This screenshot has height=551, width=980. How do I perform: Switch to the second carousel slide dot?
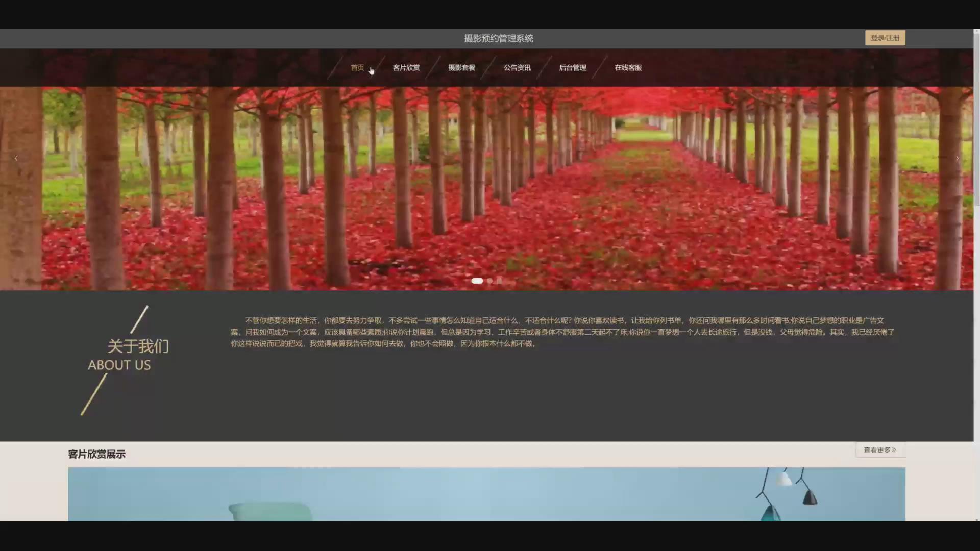pyautogui.click(x=490, y=281)
